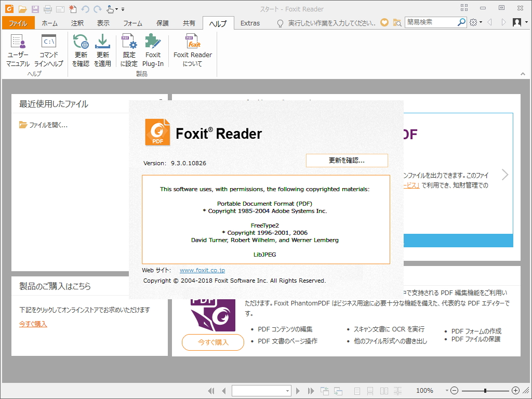Click the Print icon in quick access toolbar
The image size is (532, 399).
click(x=47, y=9)
